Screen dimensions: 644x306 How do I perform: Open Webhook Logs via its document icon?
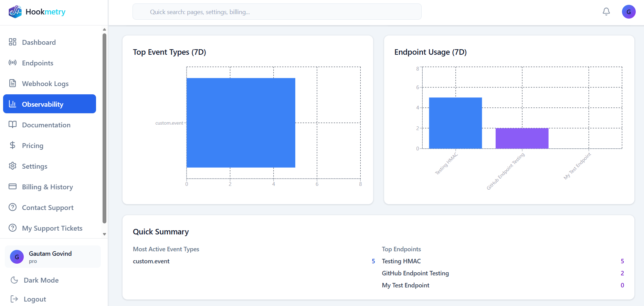[13, 83]
